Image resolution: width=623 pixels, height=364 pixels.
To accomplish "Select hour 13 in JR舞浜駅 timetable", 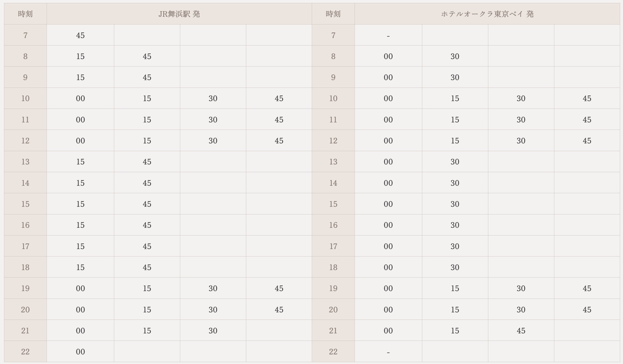I will coord(25,162).
